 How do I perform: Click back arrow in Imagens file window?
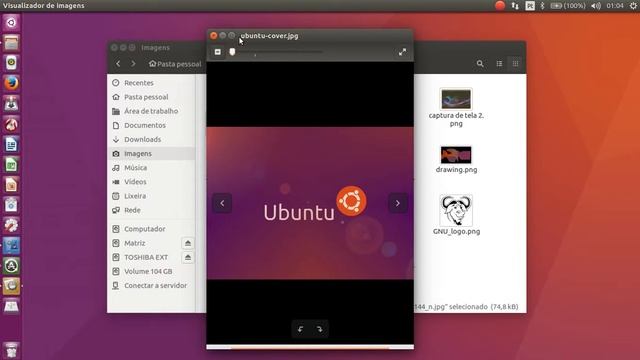tap(118, 64)
